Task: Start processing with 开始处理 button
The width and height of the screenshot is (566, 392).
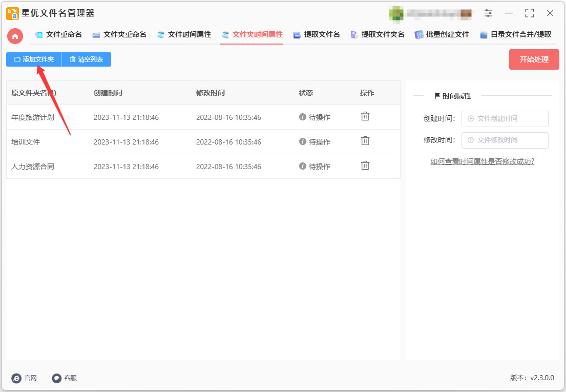Action: (534, 59)
